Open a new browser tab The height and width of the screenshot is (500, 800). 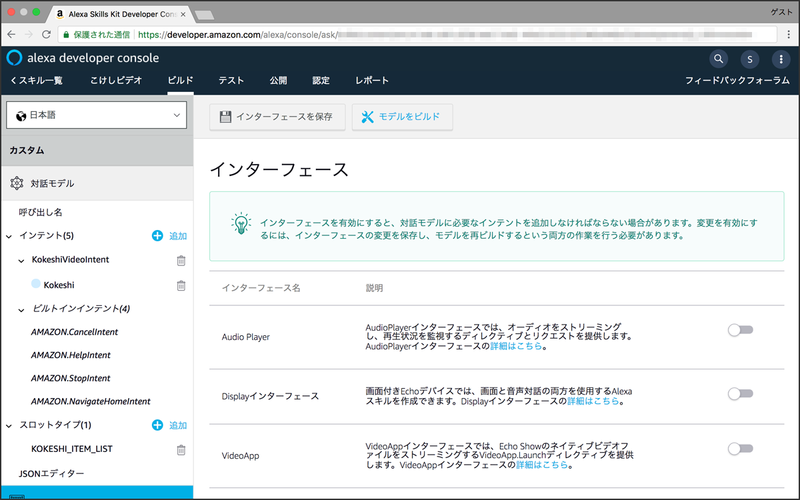[204, 15]
